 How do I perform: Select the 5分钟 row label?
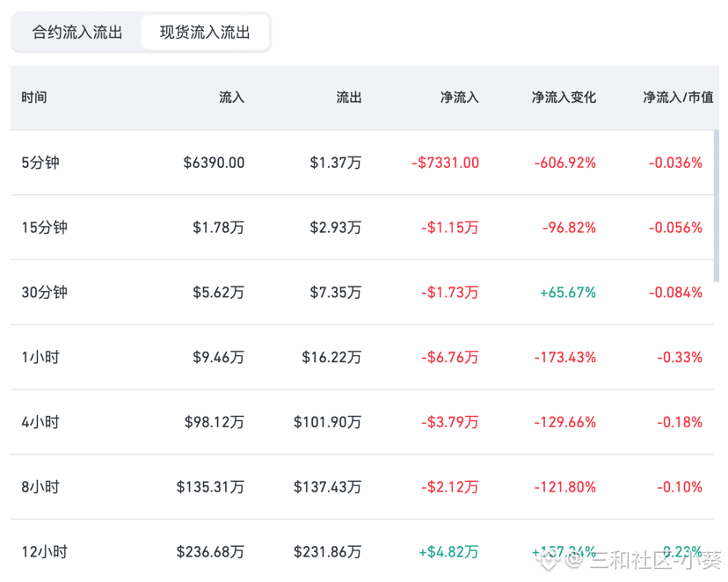[40, 163]
